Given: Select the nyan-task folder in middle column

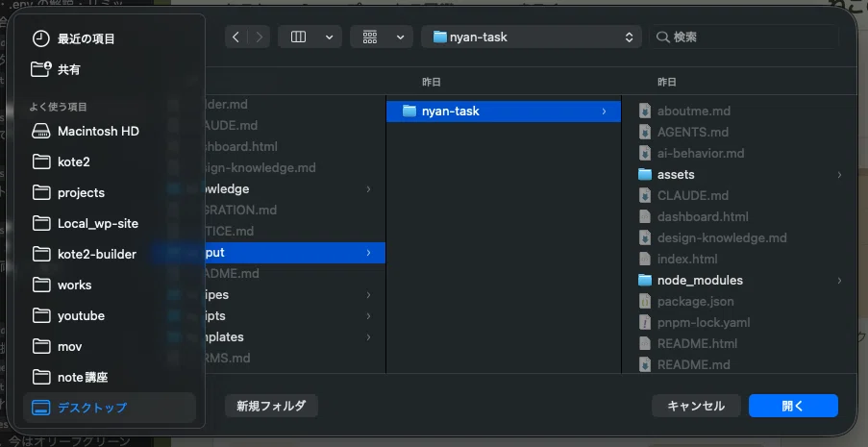Looking at the screenshot, I should coord(503,112).
